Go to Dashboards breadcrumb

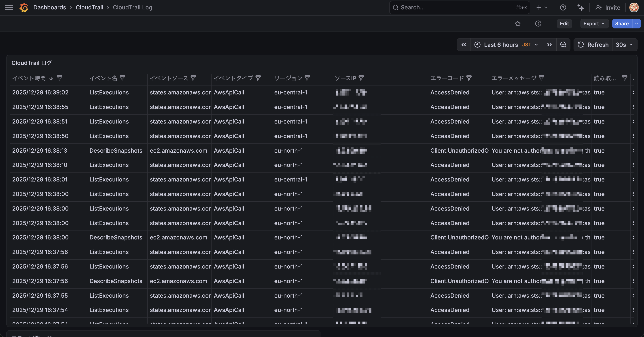point(49,8)
